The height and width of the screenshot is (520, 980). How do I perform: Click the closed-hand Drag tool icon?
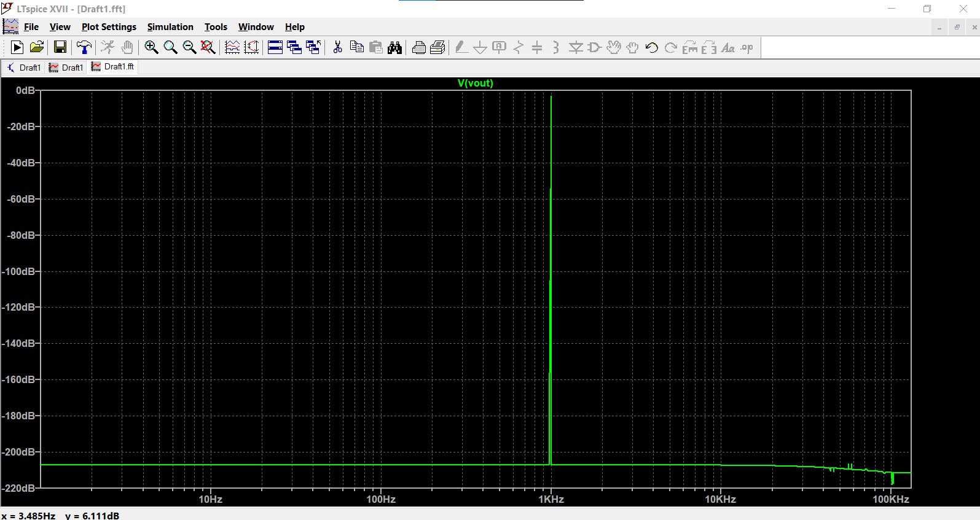click(x=633, y=47)
